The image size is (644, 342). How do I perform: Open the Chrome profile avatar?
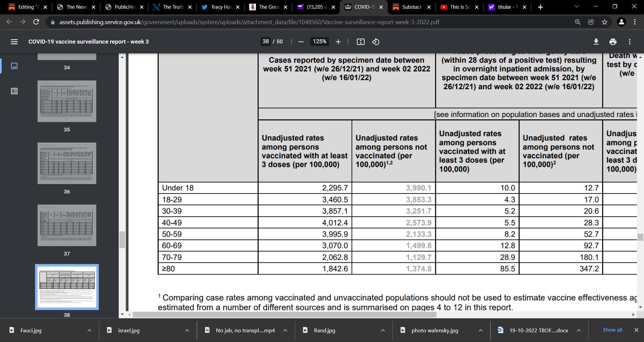[x=621, y=22]
